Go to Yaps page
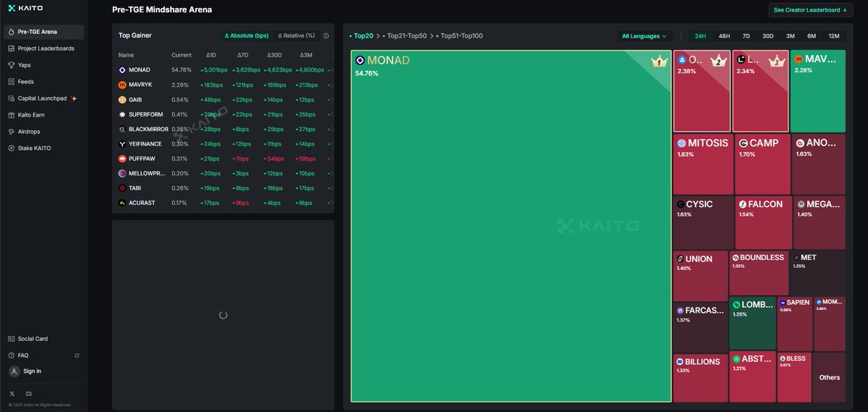Screen dimensions: 868x412 click(43, 65)
